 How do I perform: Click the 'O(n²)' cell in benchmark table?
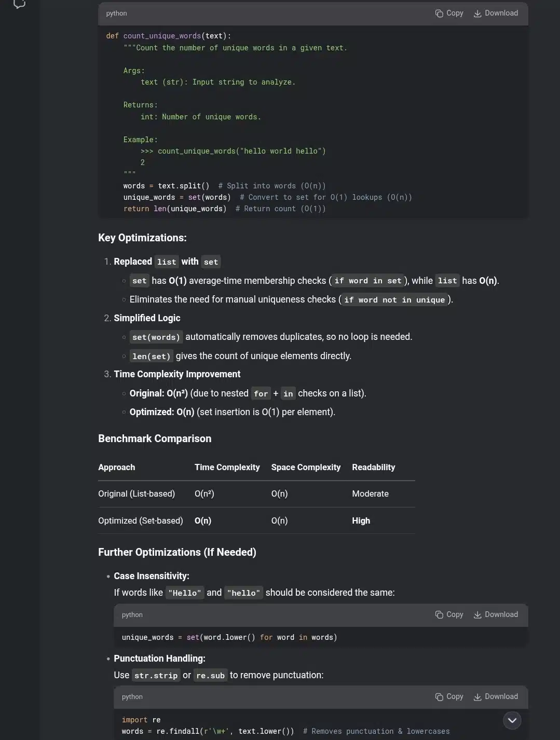[204, 494]
